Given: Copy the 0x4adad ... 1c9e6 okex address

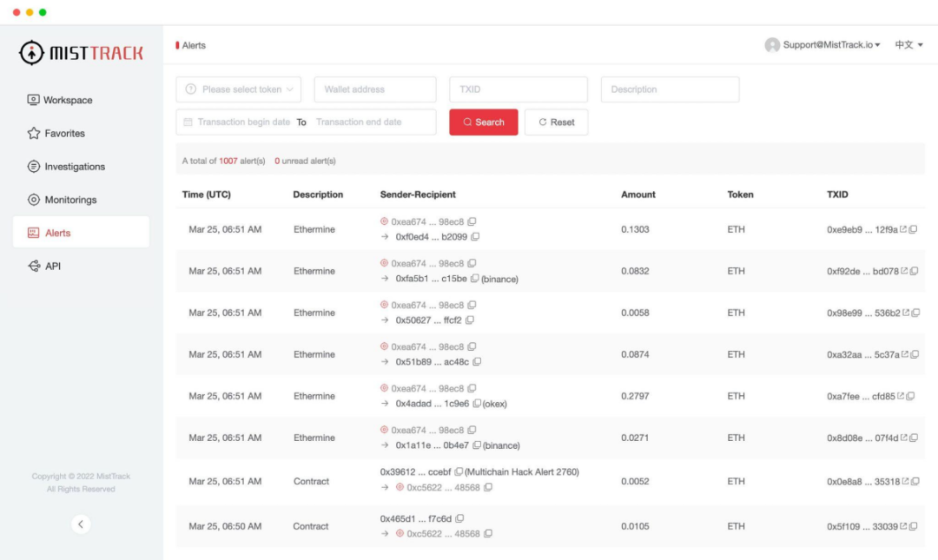Looking at the screenshot, I should click(x=477, y=404).
